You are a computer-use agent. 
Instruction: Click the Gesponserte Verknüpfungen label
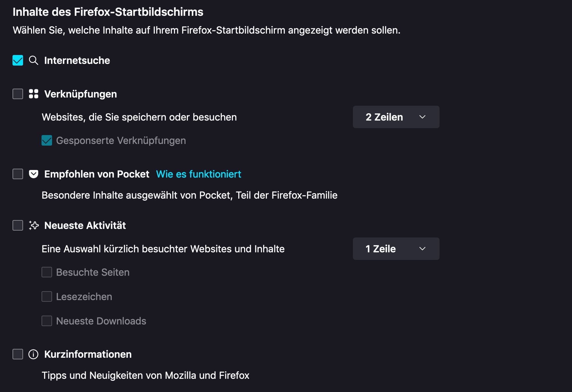click(x=121, y=140)
